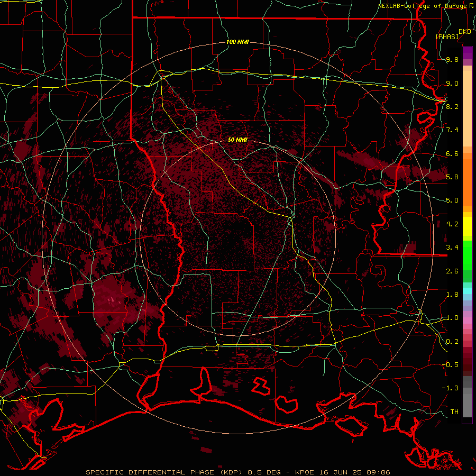Image resolution: width=476 pixels, height=476 pixels.
Task: Click the TH threshold label on colorbar
Action: pos(454,411)
